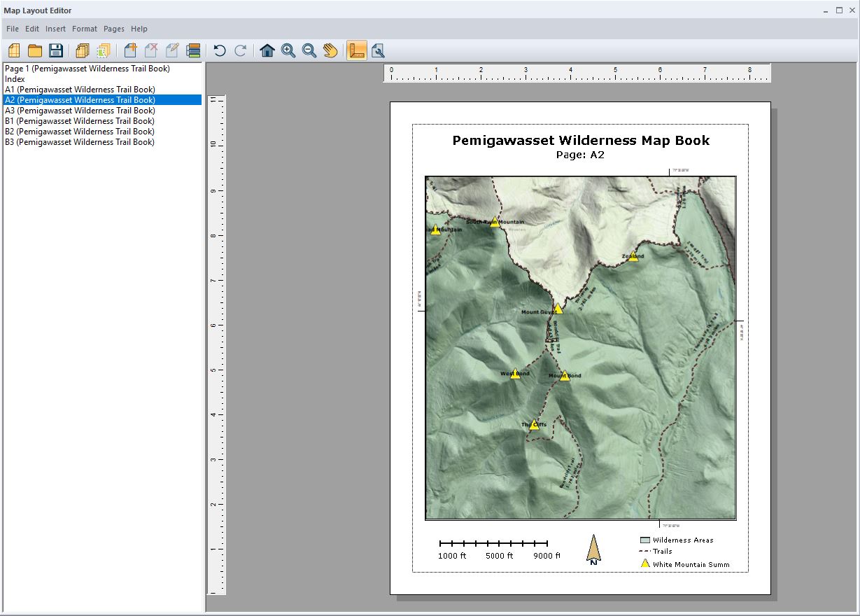This screenshot has height=616, width=860.
Task: Click the Mount Guyot summit marker
Action: click(558, 309)
